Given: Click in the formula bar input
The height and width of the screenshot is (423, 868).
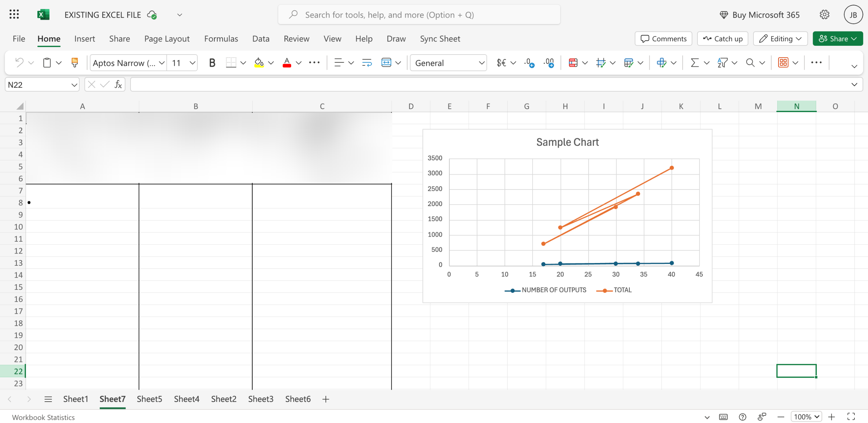Looking at the screenshot, I should [x=488, y=84].
